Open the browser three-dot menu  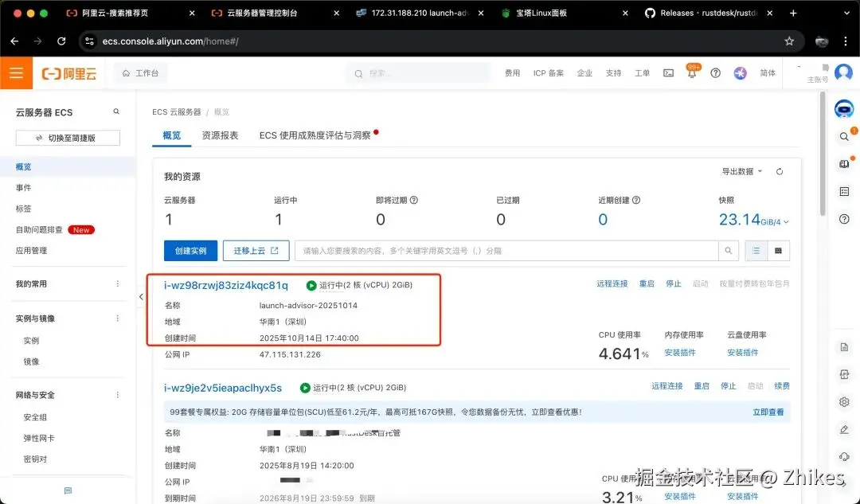[845, 41]
